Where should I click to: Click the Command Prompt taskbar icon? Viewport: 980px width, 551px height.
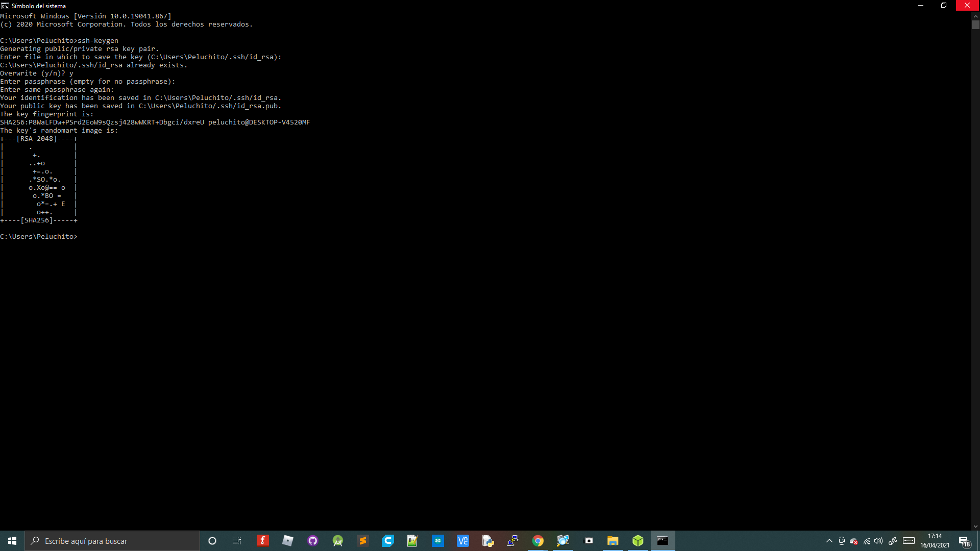[663, 541]
